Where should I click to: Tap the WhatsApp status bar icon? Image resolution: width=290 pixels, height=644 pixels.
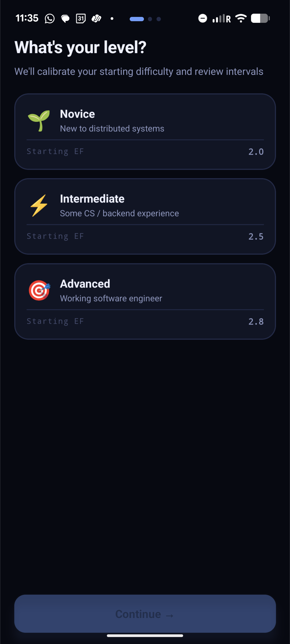point(50,19)
